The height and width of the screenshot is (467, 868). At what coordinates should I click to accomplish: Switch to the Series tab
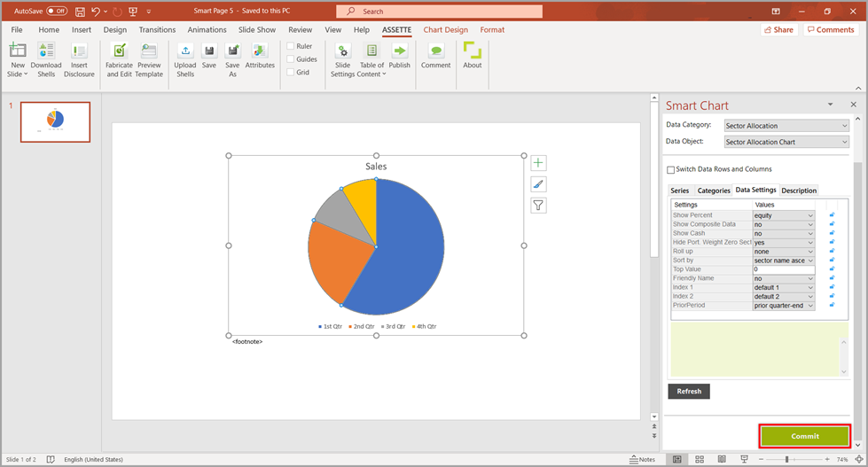680,191
